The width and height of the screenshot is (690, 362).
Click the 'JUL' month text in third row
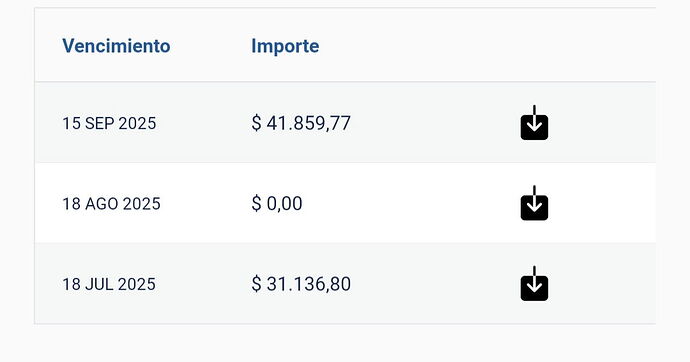tap(99, 284)
